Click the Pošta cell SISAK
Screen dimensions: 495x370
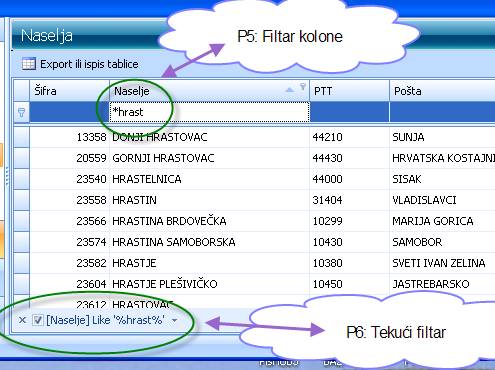tap(442, 179)
